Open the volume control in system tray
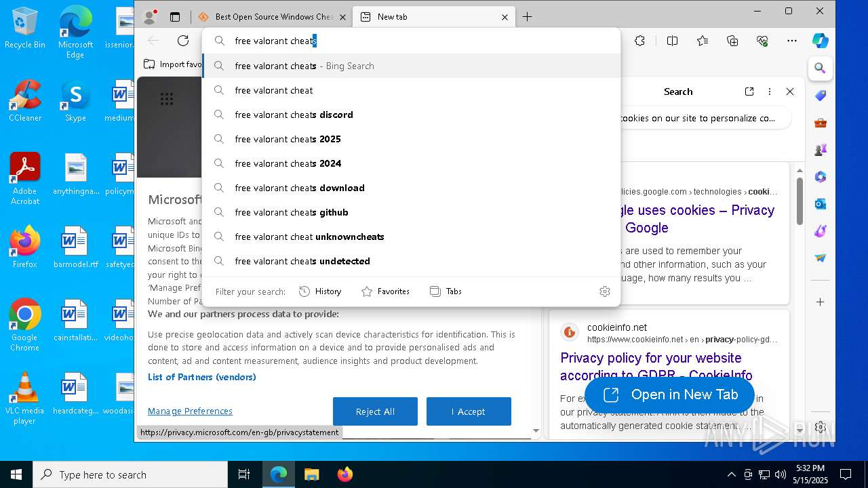The height and width of the screenshot is (488, 868). (781, 474)
